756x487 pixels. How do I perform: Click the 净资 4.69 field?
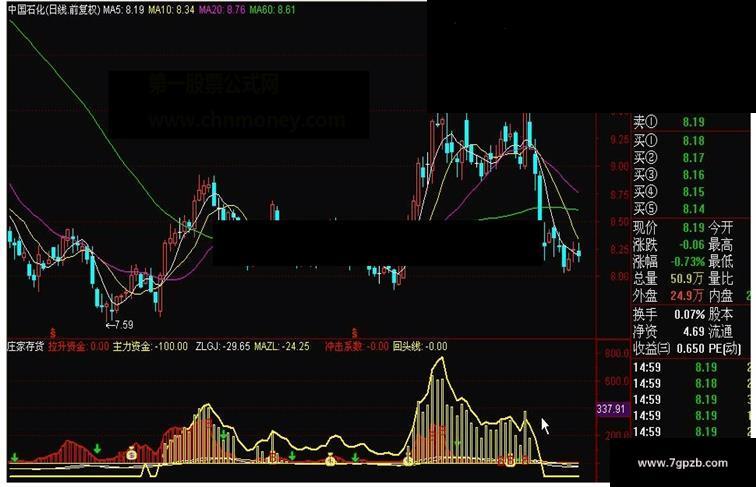[x=669, y=331]
